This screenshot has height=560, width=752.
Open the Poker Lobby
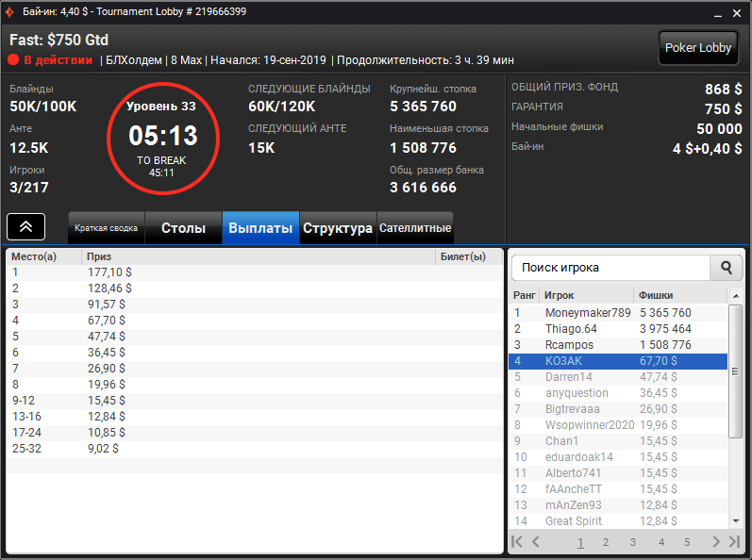698,47
